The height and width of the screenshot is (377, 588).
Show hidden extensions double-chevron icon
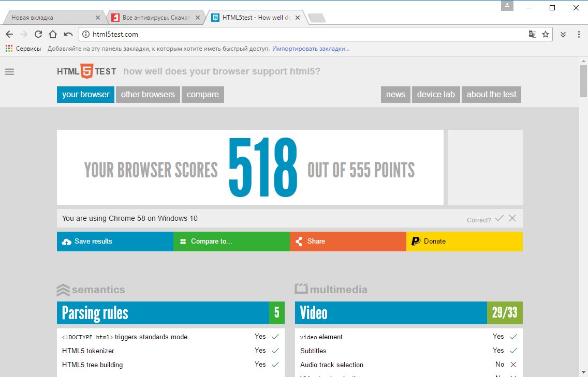pos(563,35)
